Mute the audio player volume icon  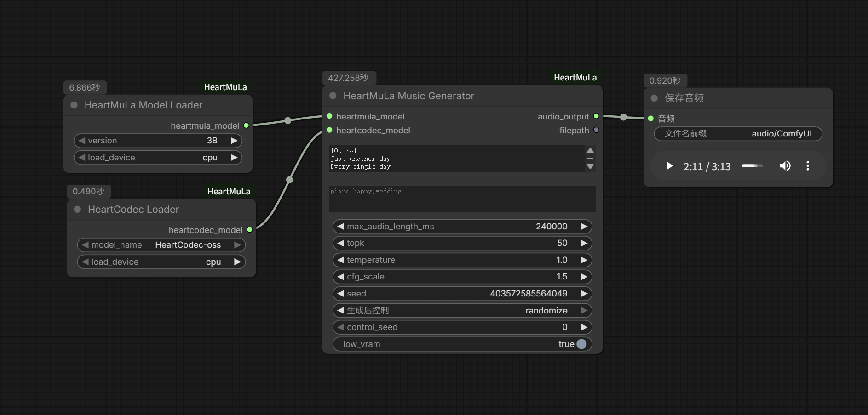coord(785,166)
